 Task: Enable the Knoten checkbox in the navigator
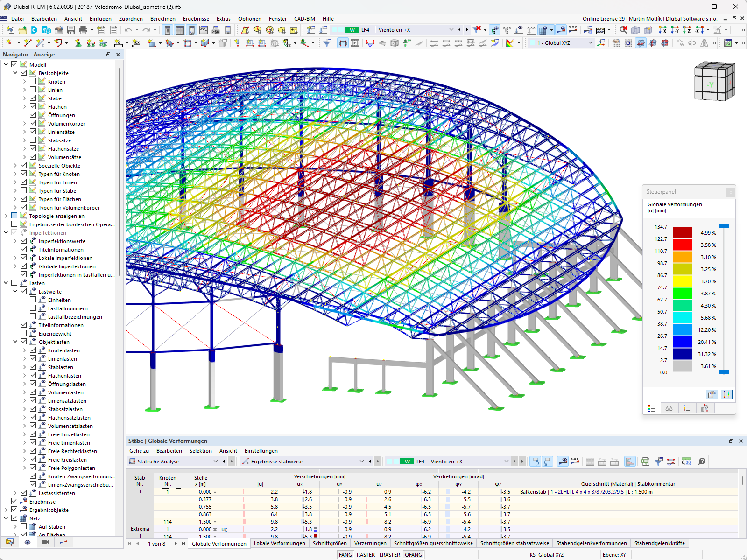(33, 81)
